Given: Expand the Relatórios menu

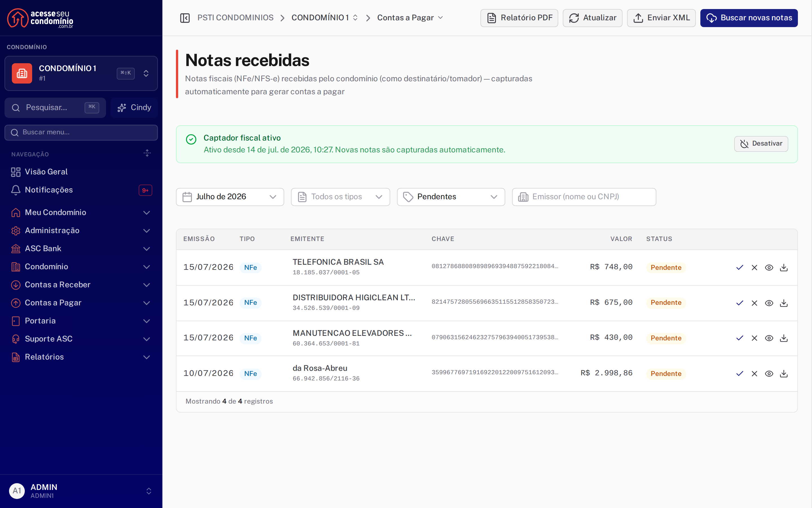Looking at the screenshot, I should (x=81, y=357).
